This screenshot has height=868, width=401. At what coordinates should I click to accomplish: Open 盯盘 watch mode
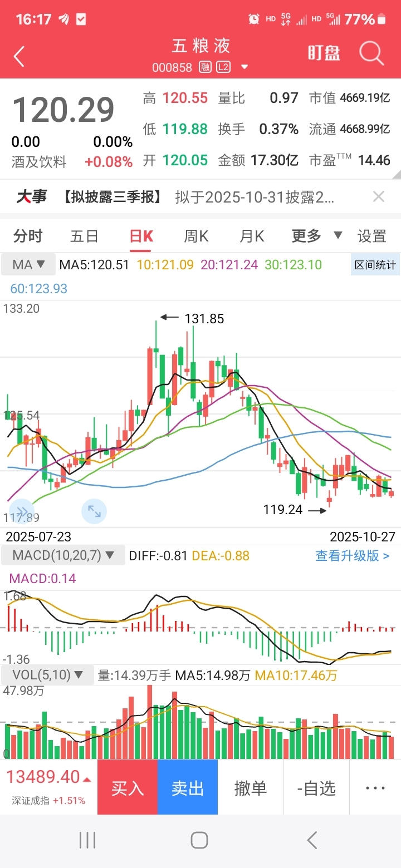tap(324, 53)
